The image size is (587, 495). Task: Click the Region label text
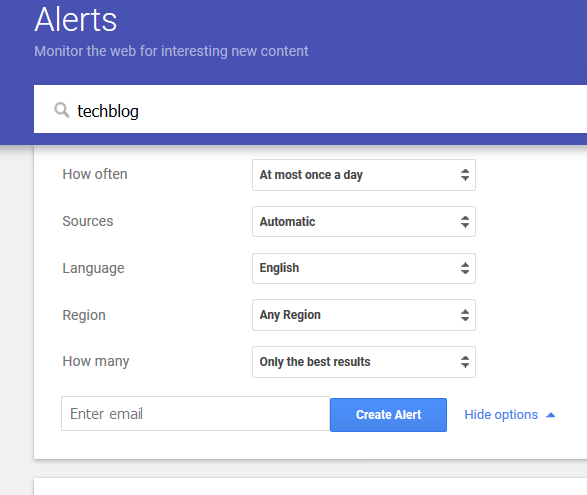coord(84,315)
